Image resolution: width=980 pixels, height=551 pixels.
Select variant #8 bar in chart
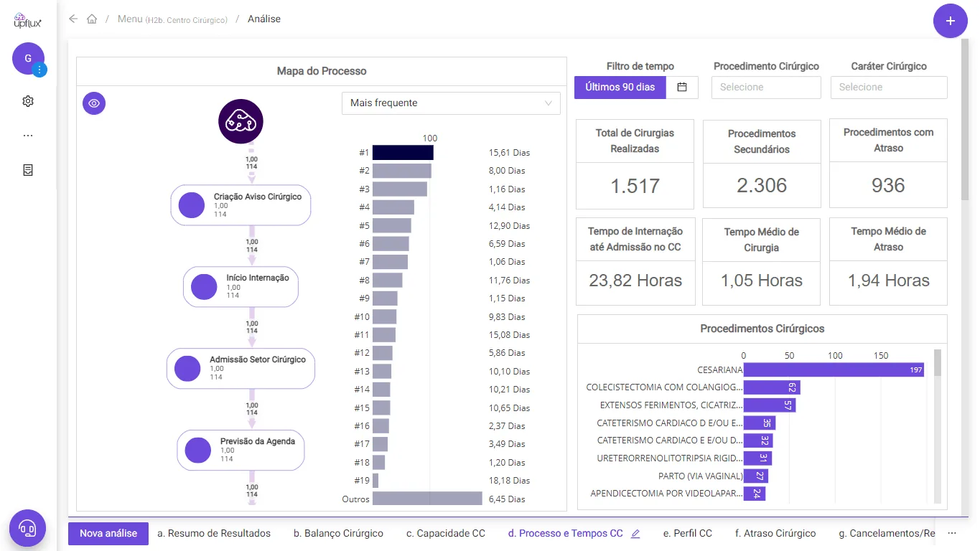pos(388,281)
